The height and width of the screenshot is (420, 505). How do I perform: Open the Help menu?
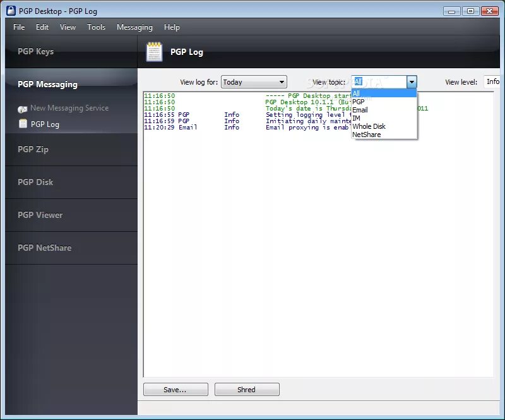pyautogui.click(x=172, y=27)
